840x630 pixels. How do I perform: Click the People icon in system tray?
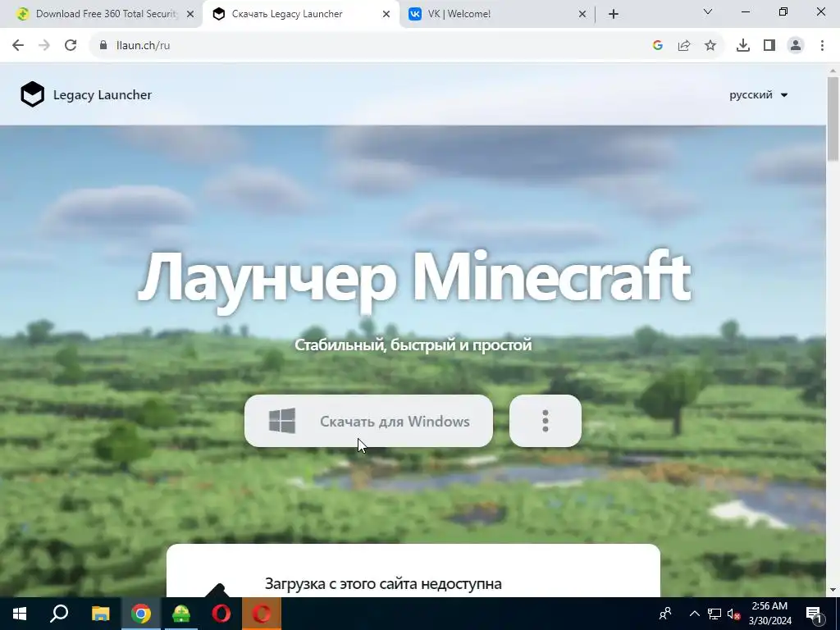point(665,614)
